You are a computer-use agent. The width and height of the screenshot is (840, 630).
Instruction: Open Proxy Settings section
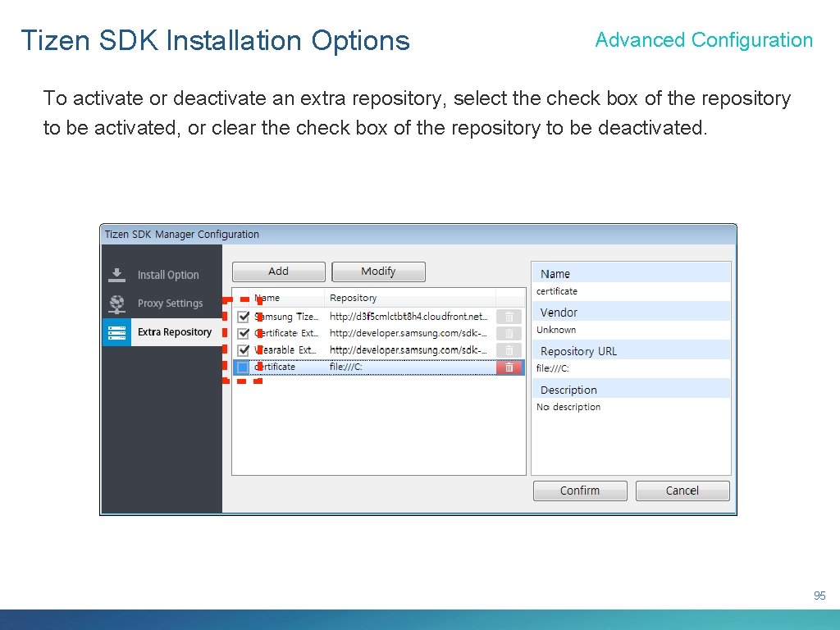[170, 304]
